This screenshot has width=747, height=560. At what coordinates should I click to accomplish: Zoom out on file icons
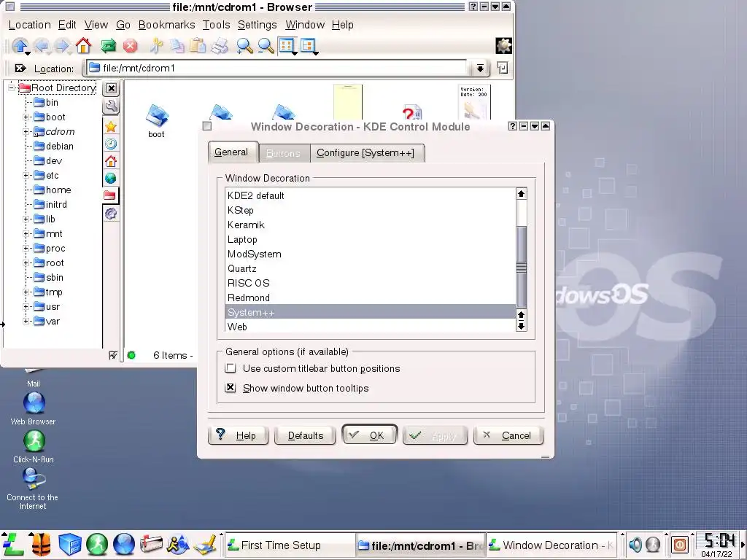[266, 46]
